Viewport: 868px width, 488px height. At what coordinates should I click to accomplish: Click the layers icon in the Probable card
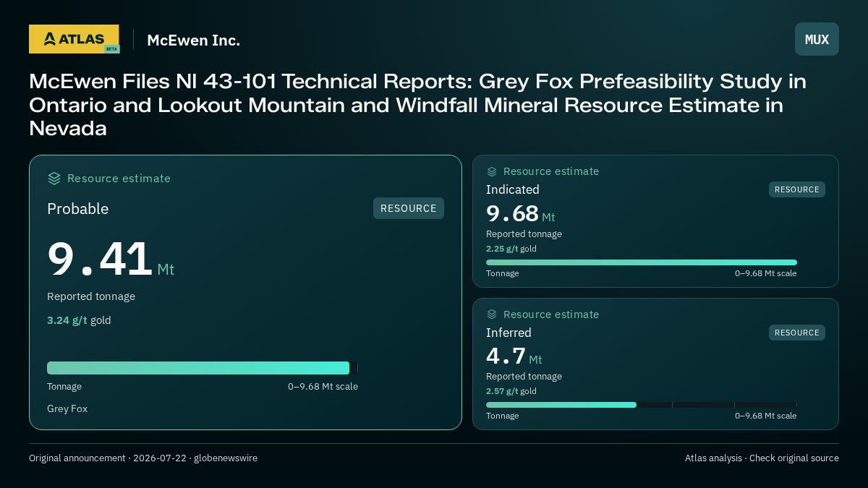(54, 179)
